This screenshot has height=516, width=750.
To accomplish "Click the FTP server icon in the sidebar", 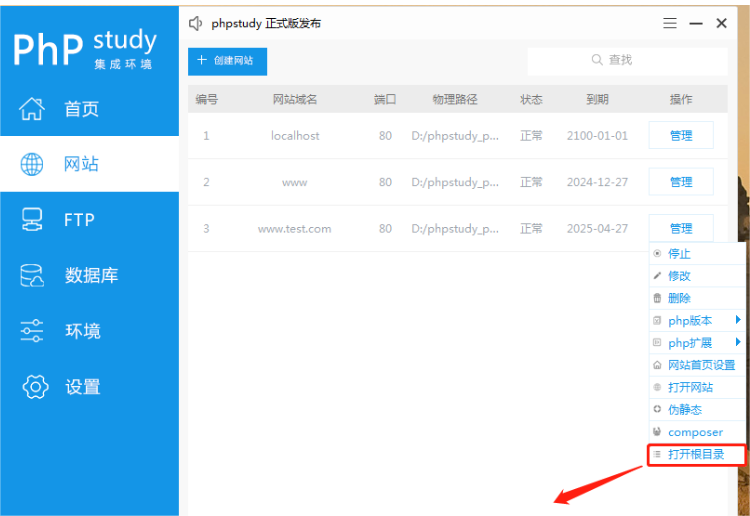I will (32, 220).
